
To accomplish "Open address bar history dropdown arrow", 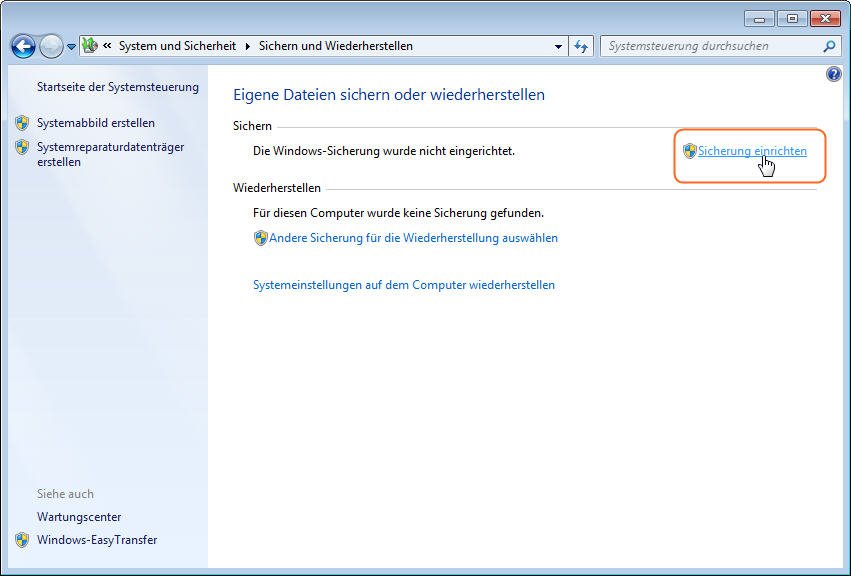I will click(558, 47).
